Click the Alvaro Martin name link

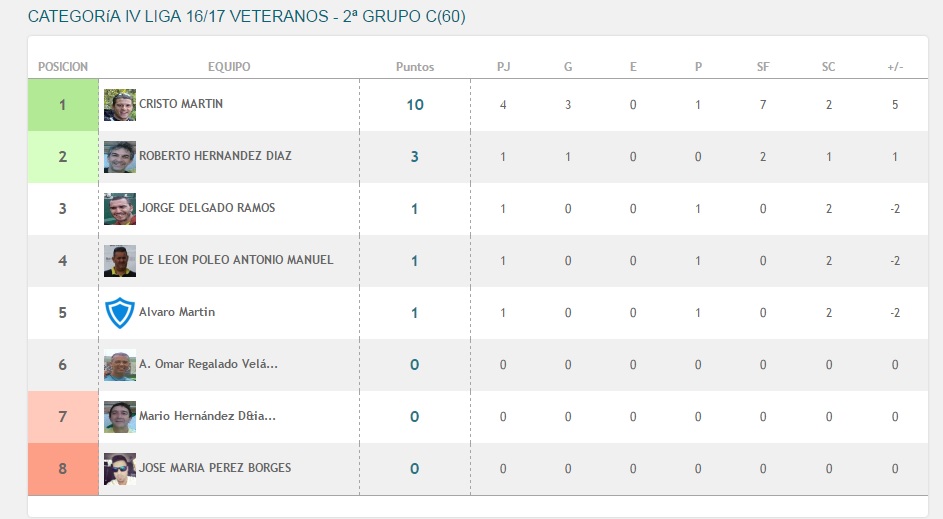click(177, 312)
